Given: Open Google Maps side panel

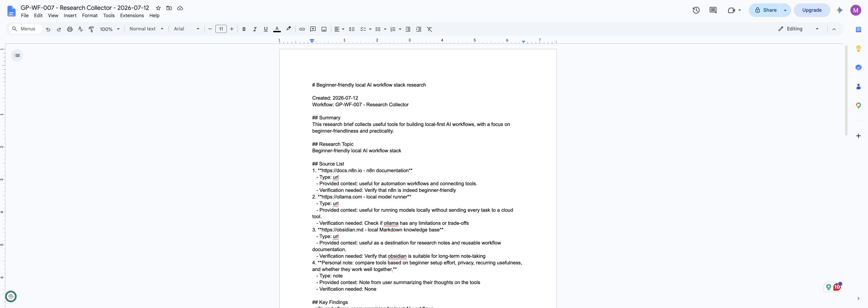Looking at the screenshot, I should tap(859, 106).
